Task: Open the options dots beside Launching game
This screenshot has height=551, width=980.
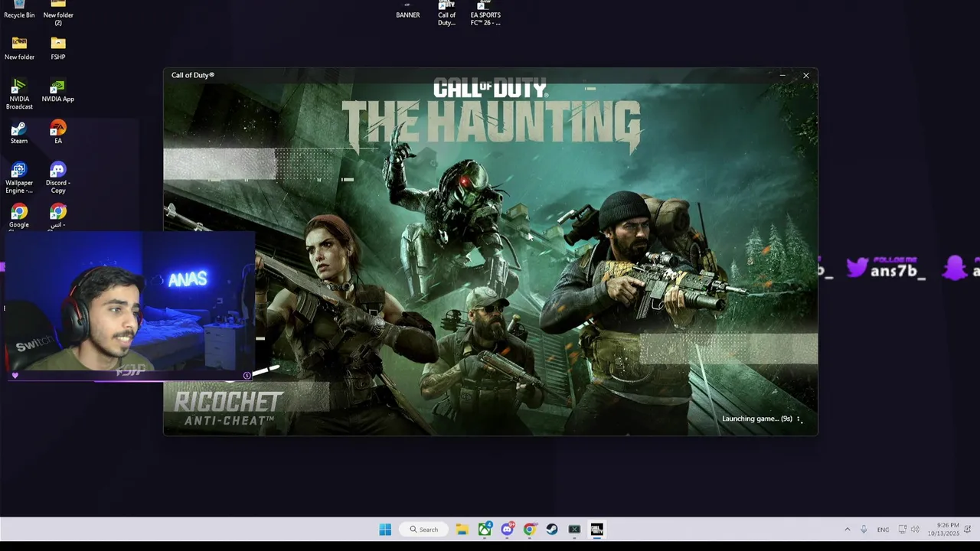Action: click(x=799, y=419)
